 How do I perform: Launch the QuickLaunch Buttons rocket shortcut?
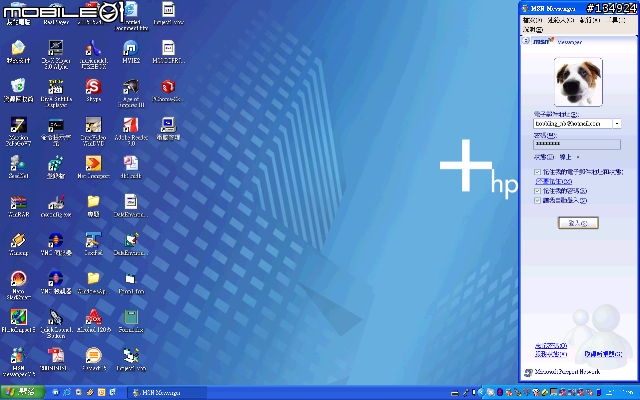[x=56, y=324]
